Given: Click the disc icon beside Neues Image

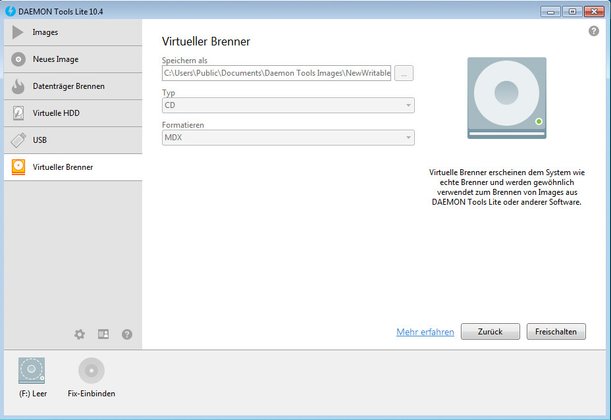Looking at the screenshot, I should pos(18,59).
